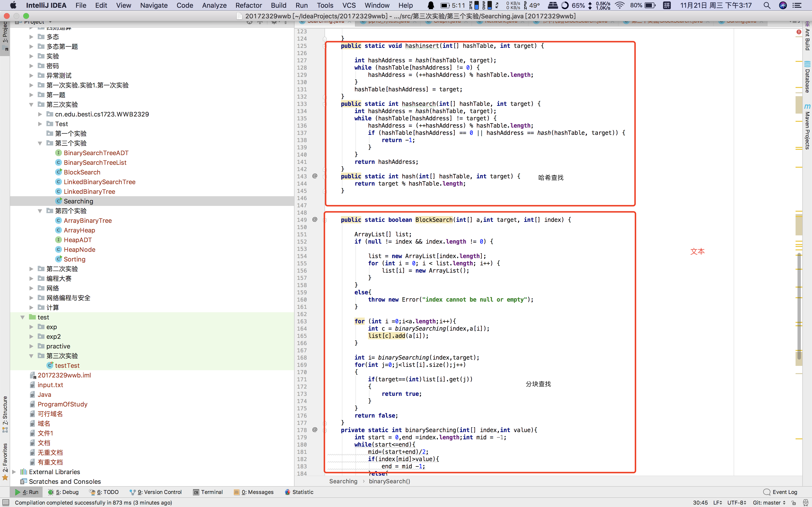Click the Hector inspection icon in status bar

[805, 503]
